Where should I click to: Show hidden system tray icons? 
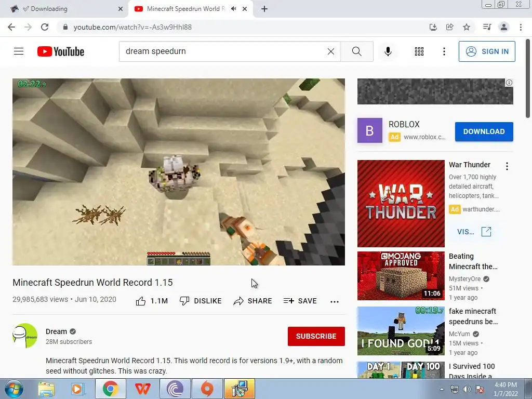tap(442, 389)
